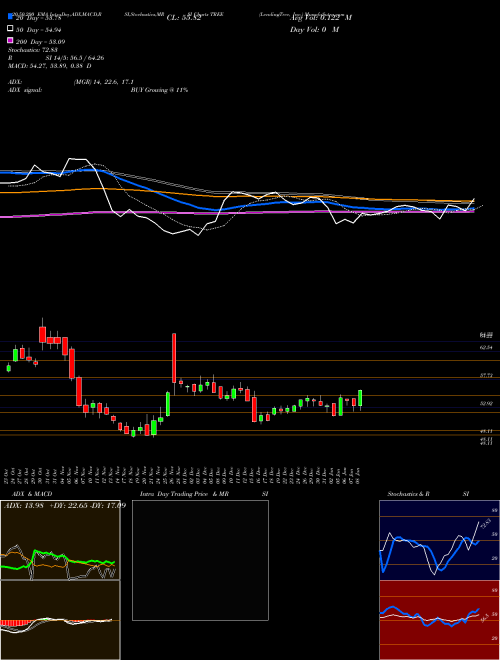Click the red MACD histogram bars
This screenshot has height=660, width=500.
click(x=14, y=623)
